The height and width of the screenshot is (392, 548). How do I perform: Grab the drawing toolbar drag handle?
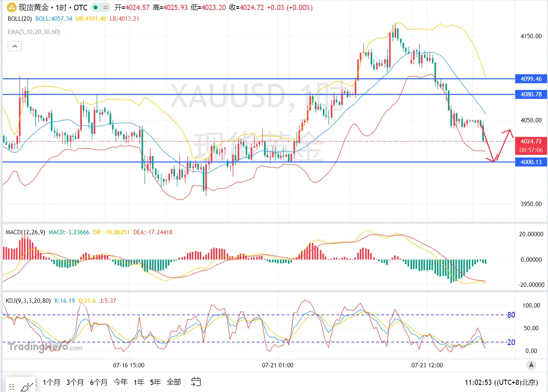pyautogui.click(x=12, y=386)
